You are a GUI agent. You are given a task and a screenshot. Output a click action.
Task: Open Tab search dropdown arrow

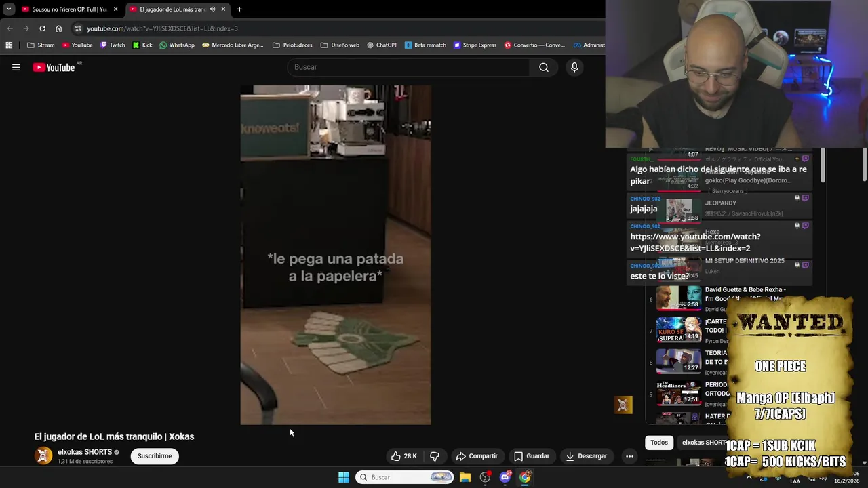click(x=9, y=9)
